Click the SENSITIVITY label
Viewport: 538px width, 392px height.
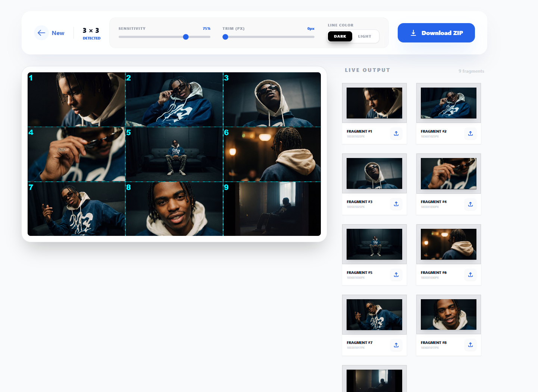[x=132, y=28]
